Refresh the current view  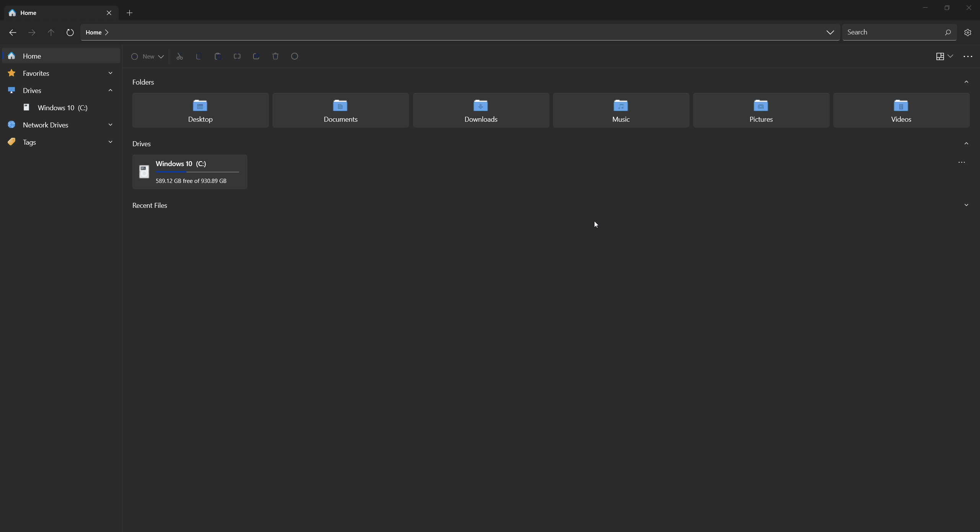pyautogui.click(x=70, y=33)
